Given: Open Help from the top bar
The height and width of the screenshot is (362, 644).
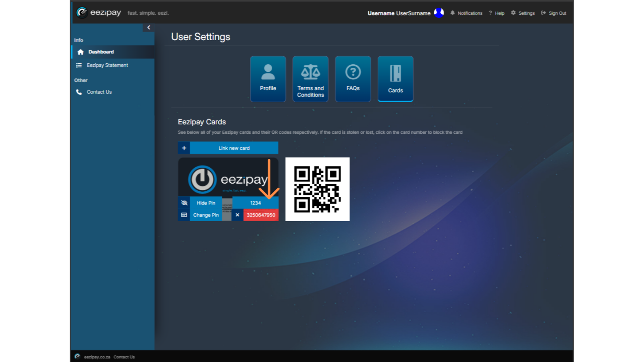Looking at the screenshot, I should coord(496,13).
